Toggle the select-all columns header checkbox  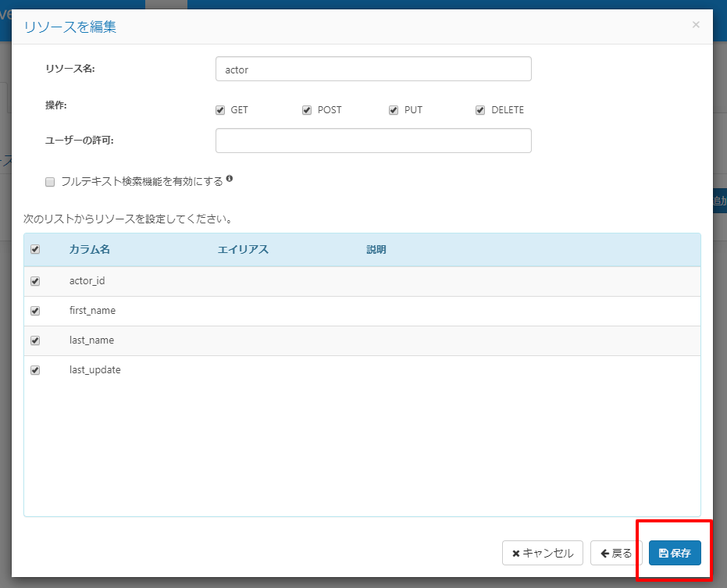pyautogui.click(x=35, y=249)
